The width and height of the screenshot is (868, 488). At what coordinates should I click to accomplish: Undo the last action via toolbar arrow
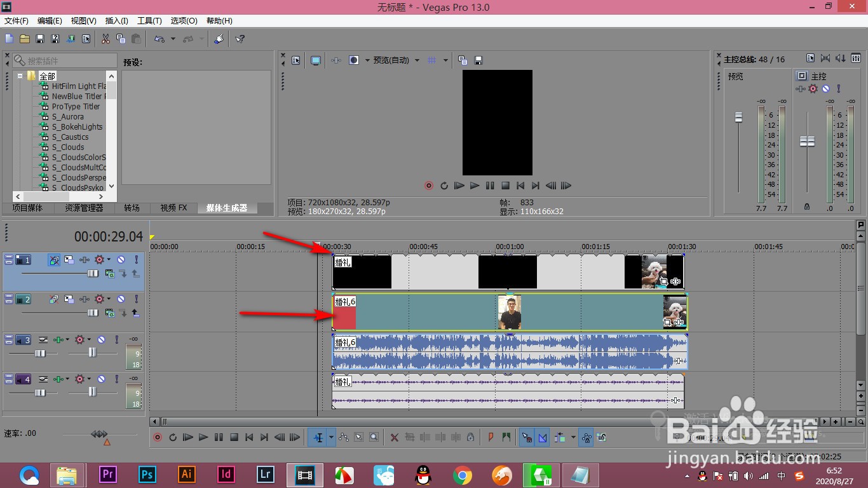coord(159,39)
